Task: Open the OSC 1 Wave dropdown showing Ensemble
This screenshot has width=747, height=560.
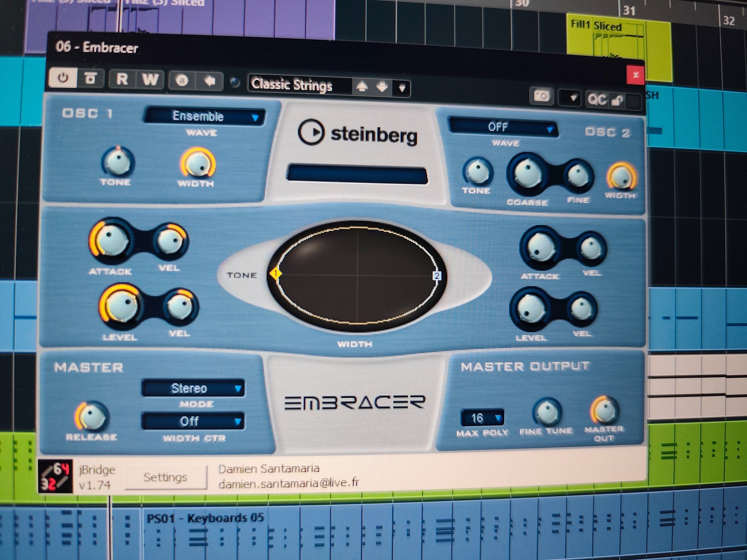Action: [205, 116]
